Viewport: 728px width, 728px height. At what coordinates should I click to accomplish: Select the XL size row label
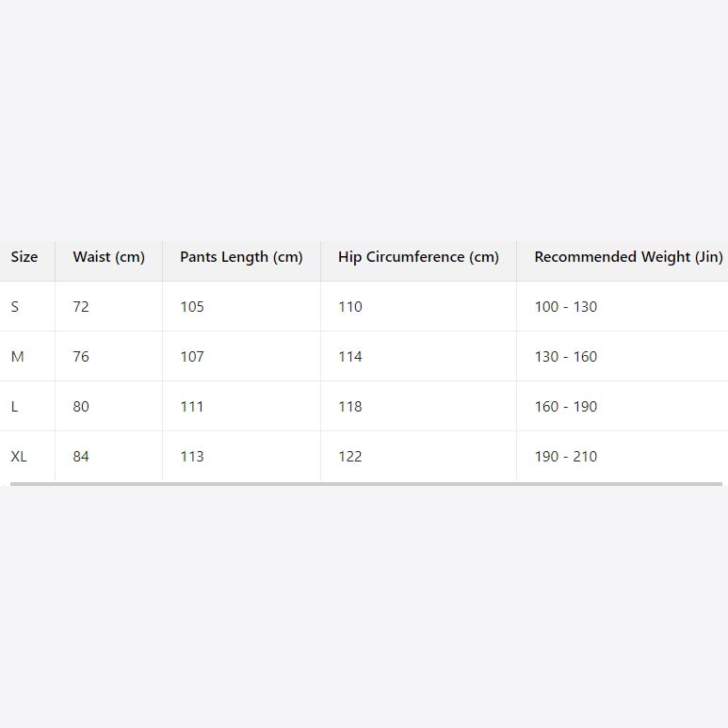point(19,457)
